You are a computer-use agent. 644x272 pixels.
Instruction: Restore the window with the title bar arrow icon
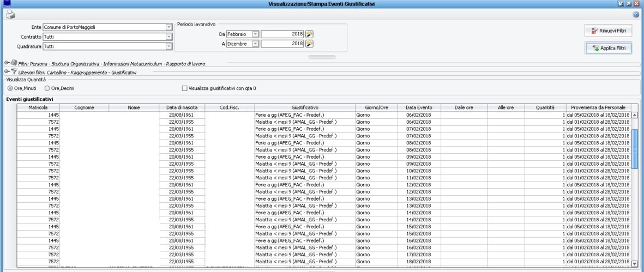628,4
